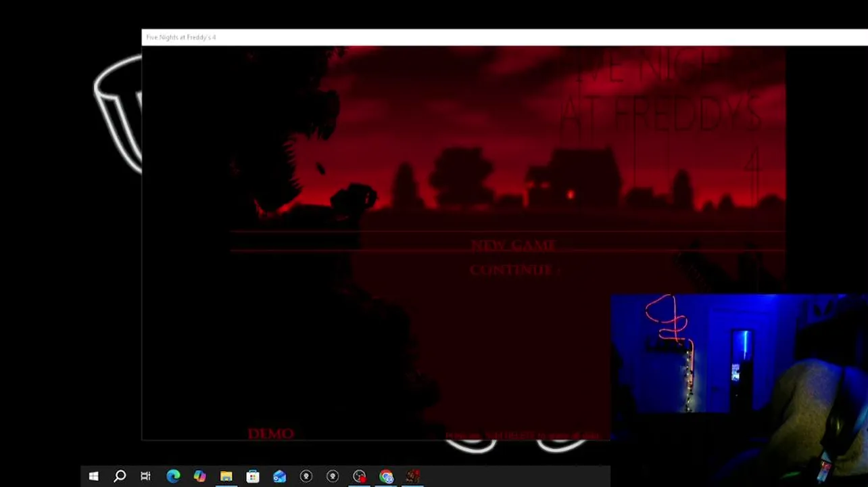The image size is (868, 487).
Task: Open the taskbar Search magnifier
Action: [120, 476]
